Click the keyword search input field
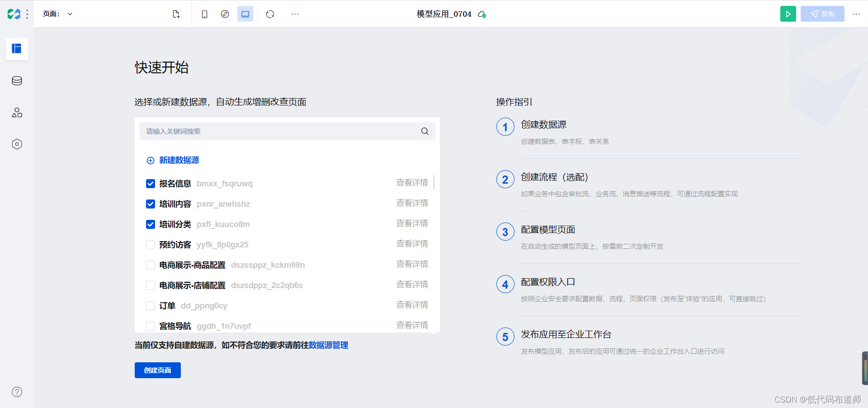Viewport: 868px width, 408px height. click(287, 131)
